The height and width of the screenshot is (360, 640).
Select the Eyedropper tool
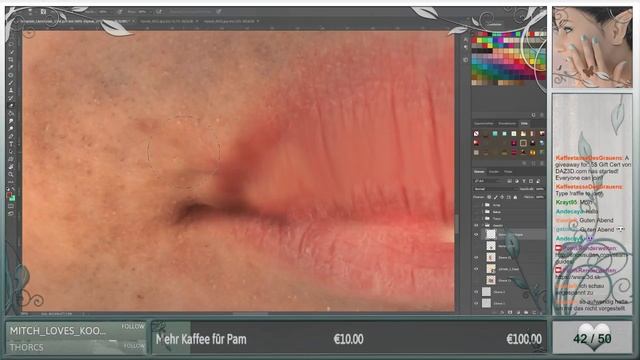pyautogui.click(x=11, y=67)
